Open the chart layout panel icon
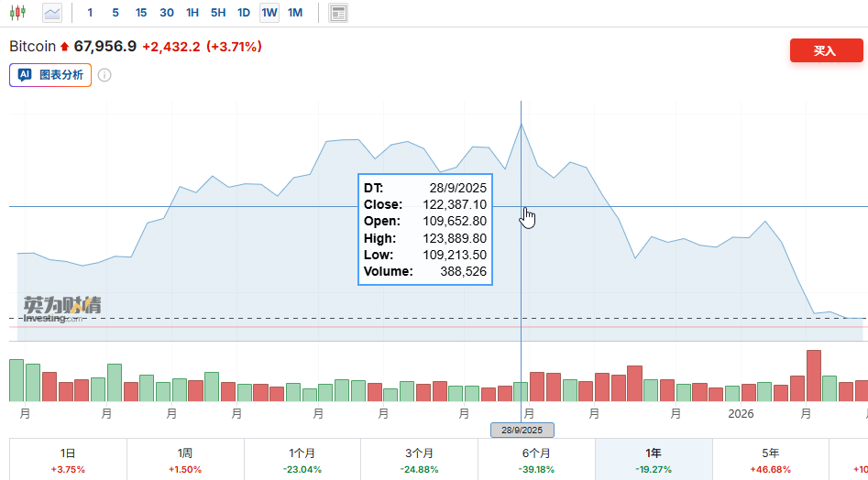The width and height of the screenshot is (868, 480). pyautogui.click(x=338, y=12)
